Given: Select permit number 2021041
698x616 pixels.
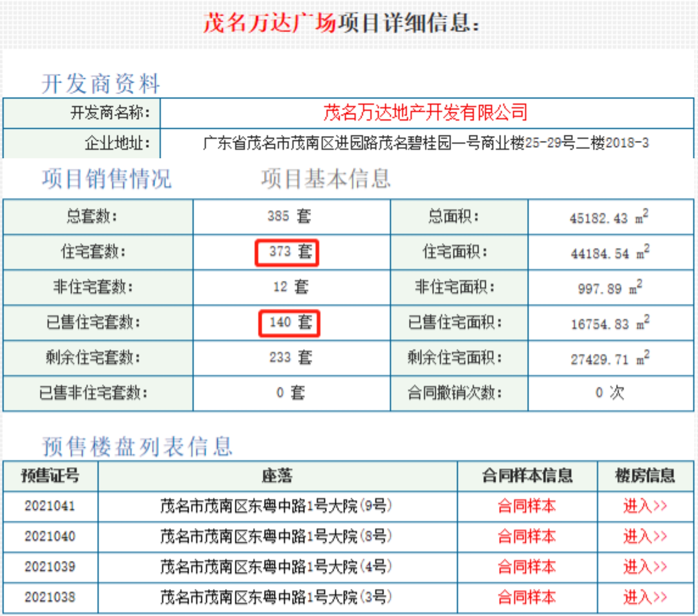Looking at the screenshot, I should 50,506.
